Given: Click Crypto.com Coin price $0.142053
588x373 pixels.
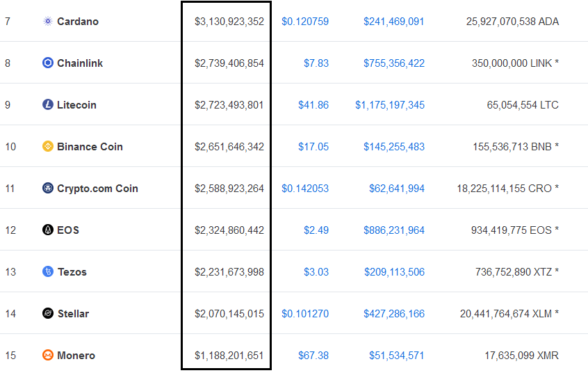Looking at the screenshot, I should coord(305,188).
